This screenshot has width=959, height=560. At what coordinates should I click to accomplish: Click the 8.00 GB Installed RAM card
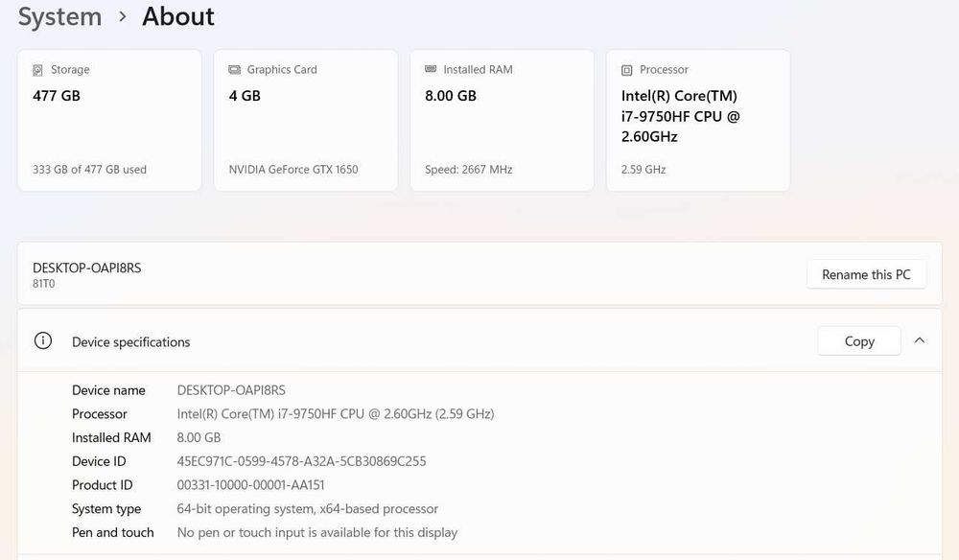502,121
